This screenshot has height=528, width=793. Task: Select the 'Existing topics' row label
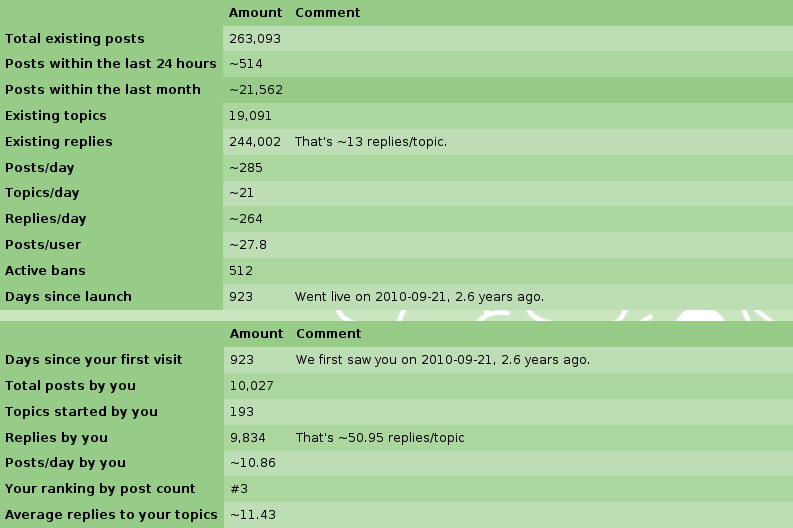pos(56,116)
